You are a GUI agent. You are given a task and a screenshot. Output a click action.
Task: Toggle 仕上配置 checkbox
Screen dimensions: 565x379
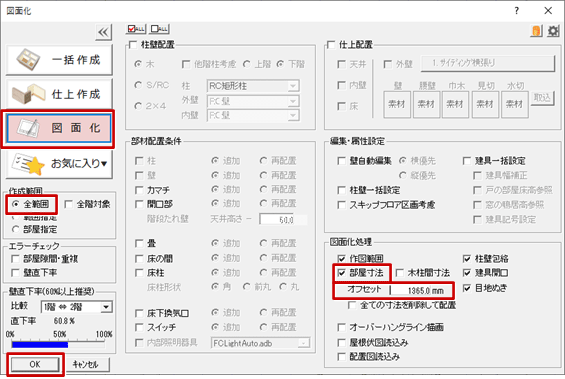point(331,45)
